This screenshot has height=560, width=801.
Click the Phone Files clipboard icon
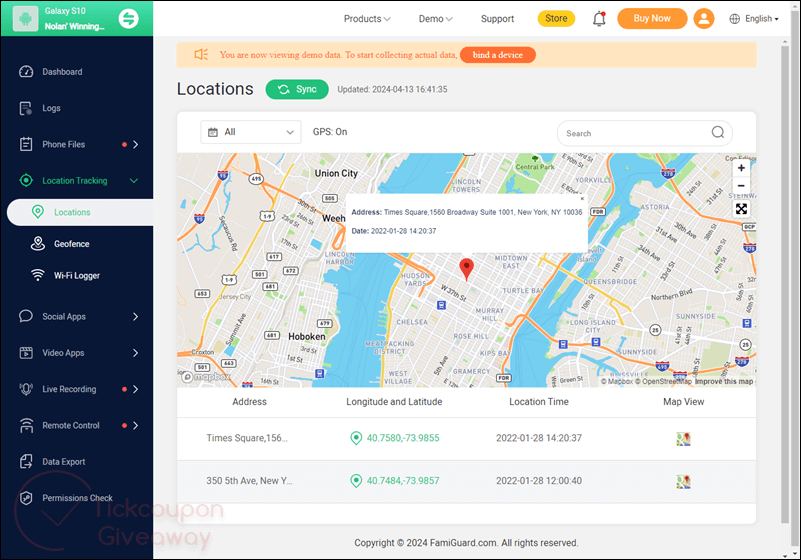click(26, 145)
